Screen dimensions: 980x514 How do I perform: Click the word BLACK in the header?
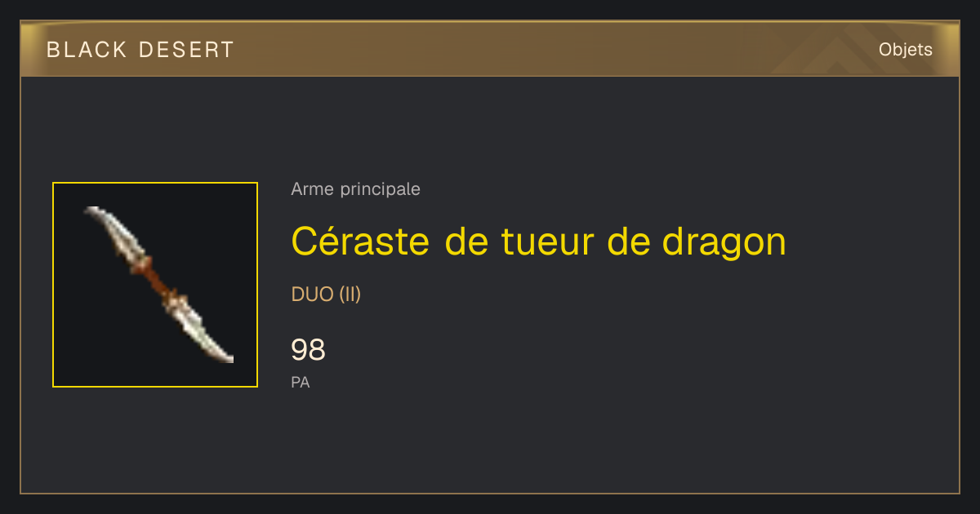click(87, 50)
